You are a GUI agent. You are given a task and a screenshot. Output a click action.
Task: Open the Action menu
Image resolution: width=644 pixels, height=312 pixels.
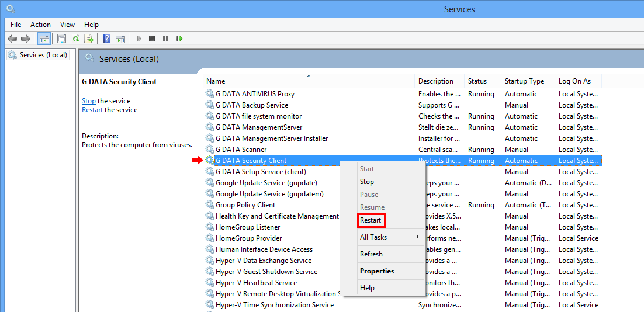point(41,24)
